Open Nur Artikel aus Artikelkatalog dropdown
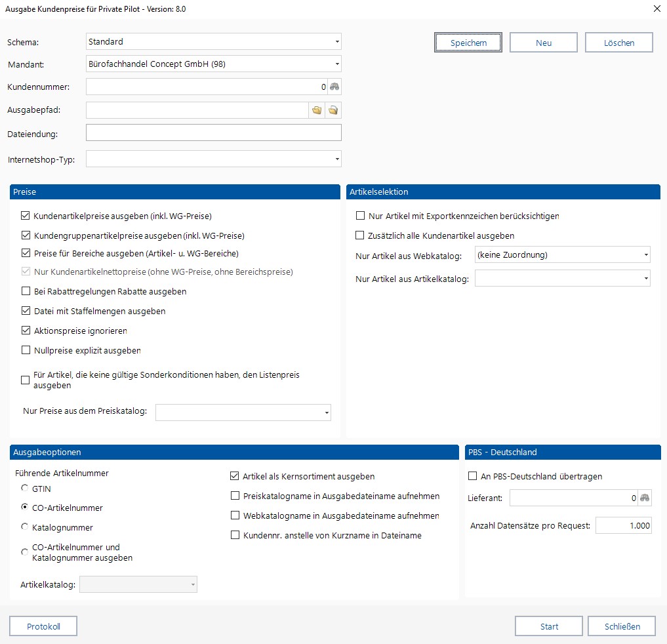667x644 pixels. pos(562,278)
